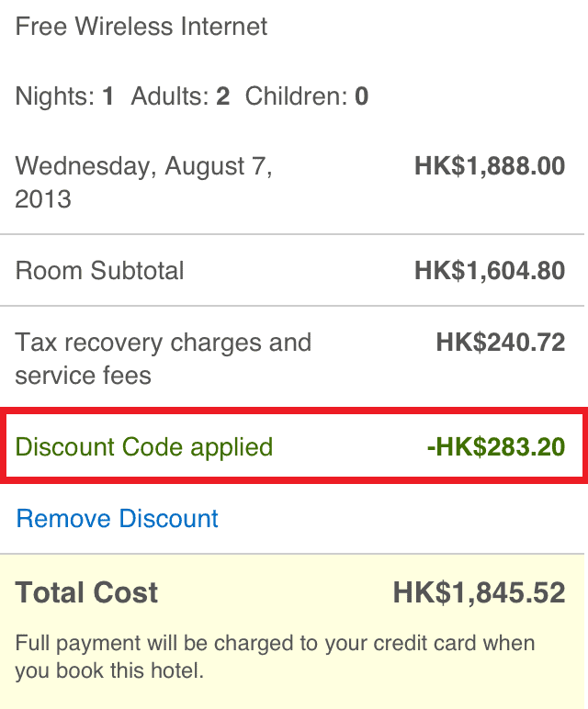
Task: Click the Free Wireless Internet text
Action: [x=141, y=26]
